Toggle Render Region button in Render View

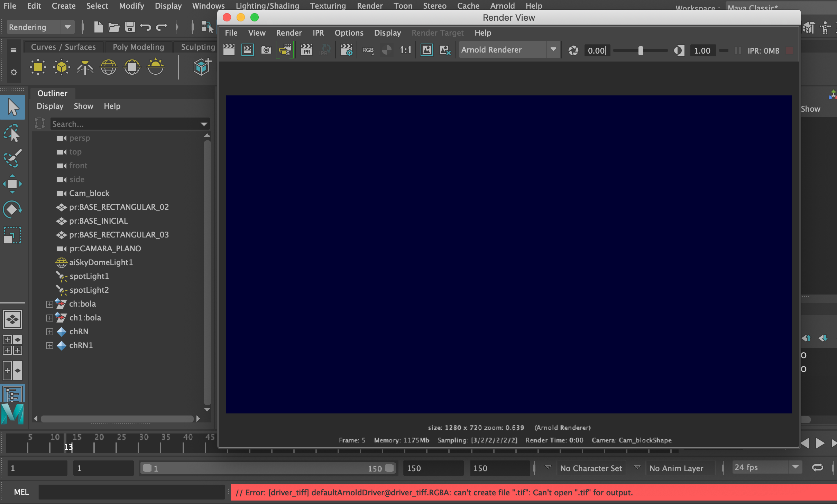coord(248,50)
